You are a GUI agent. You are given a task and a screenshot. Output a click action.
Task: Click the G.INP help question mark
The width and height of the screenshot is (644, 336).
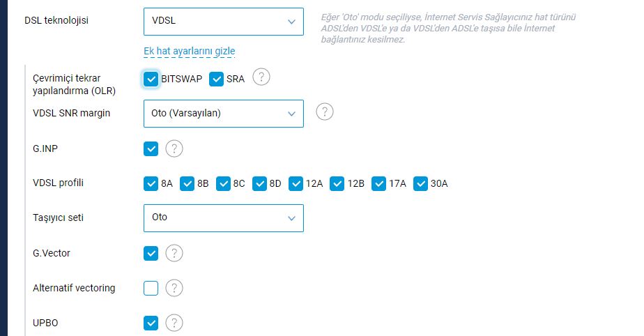pyautogui.click(x=174, y=148)
